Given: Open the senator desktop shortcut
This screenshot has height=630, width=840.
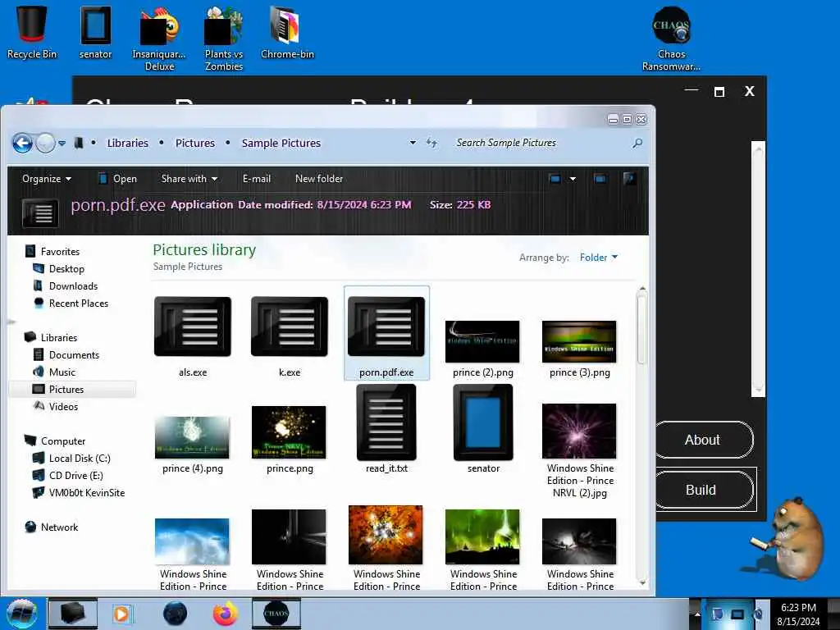Looking at the screenshot, I should 95,32.
